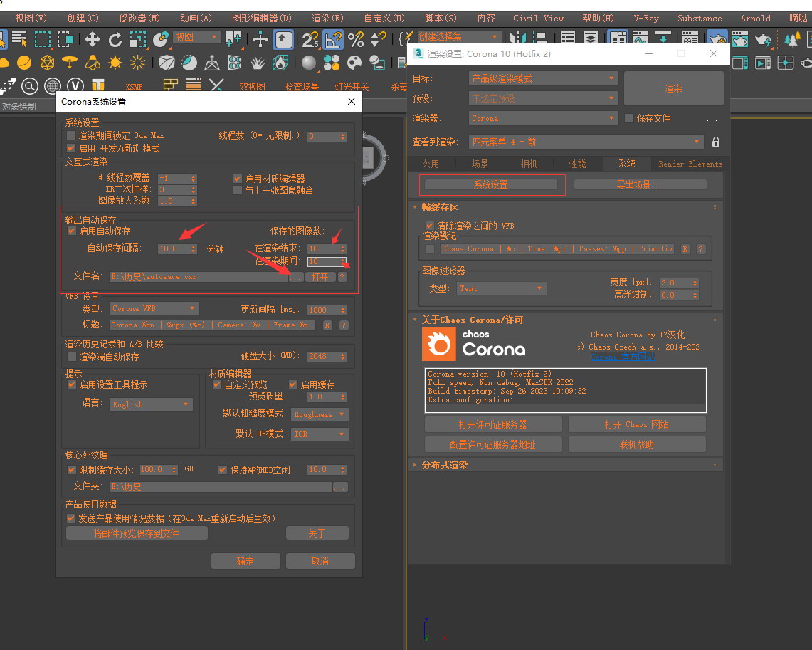Toggle the enable autosave checkbox
Viewport: 812px width, 650px height.
click(72, 231)
